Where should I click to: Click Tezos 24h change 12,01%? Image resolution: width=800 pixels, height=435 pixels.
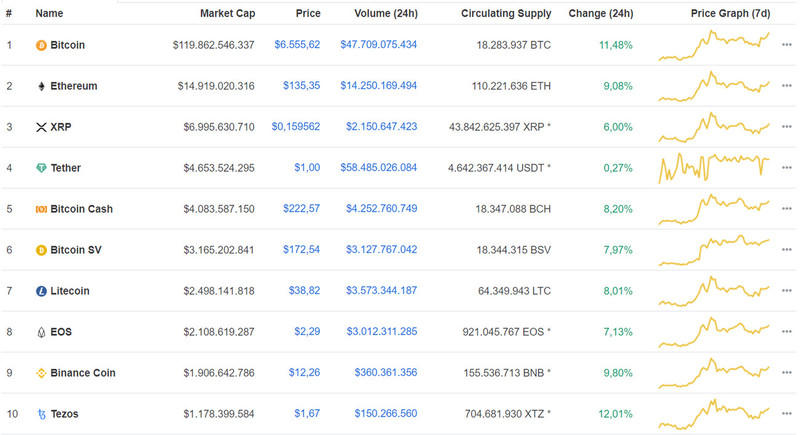[615, 414]
